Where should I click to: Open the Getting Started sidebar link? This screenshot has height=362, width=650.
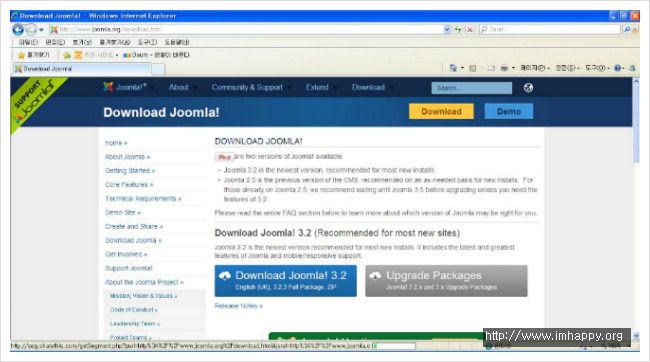coord(130,171)
